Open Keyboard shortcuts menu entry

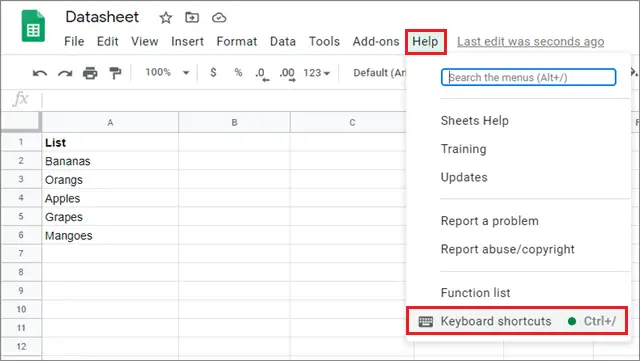click(x=517, y=321)
